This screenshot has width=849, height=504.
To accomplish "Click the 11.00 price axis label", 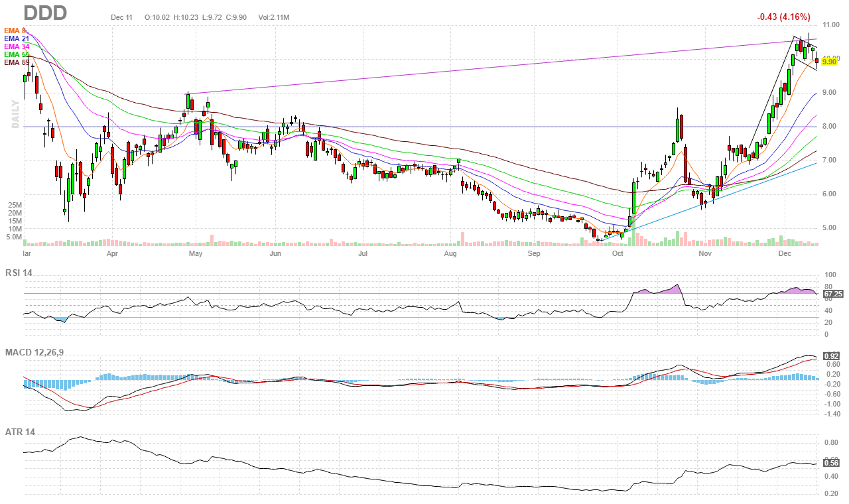I will 830,25.
